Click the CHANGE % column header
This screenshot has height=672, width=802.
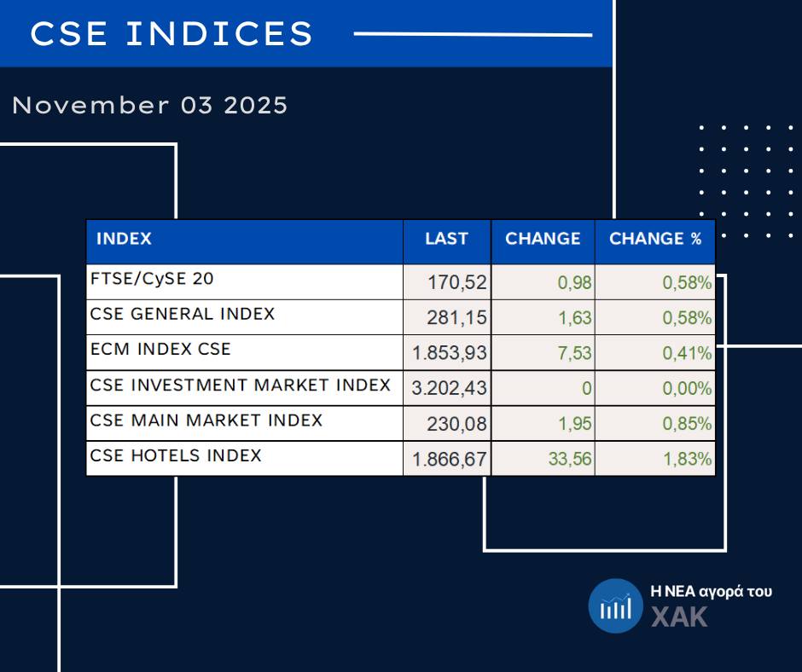click(x=654, y=240)
